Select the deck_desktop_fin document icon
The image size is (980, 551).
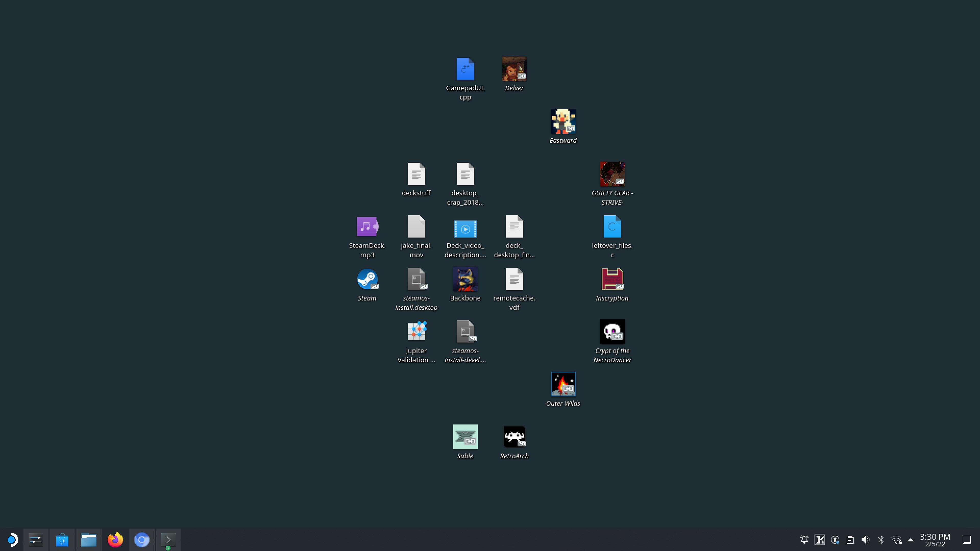point(514,226)
